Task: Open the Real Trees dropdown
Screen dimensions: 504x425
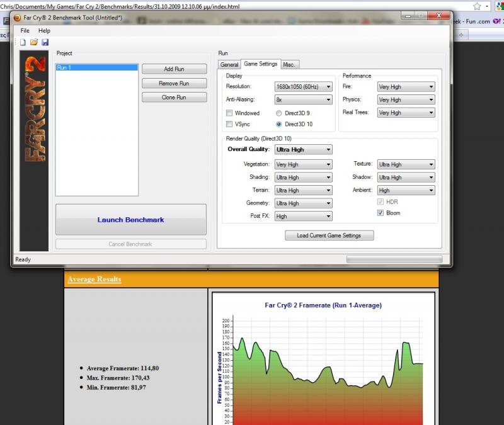Action: point(406,113)
